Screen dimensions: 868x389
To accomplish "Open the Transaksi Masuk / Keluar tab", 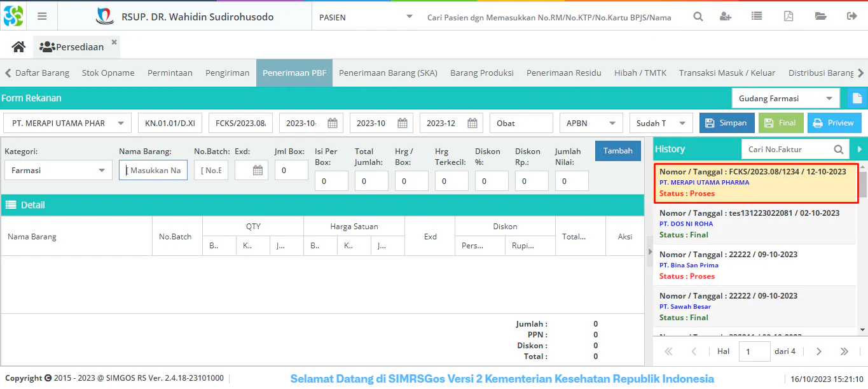I will click(x=727, y=73).
